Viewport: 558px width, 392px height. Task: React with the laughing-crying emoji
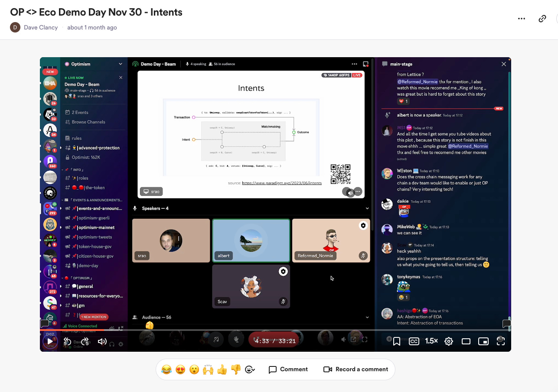point(166,369)
